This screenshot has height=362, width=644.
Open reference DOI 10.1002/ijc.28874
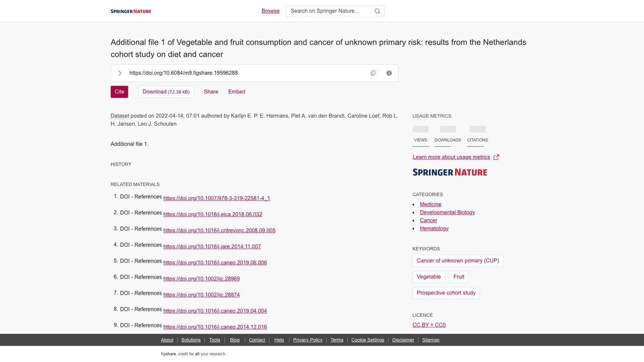(202, 295)
